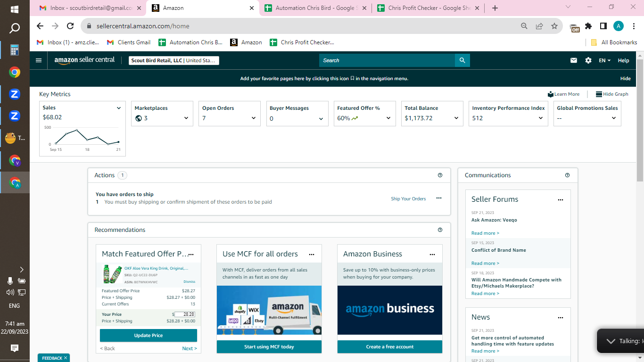
Task: Click Read more under Ask Amazon: Veeqo
Action: (485, 233)
